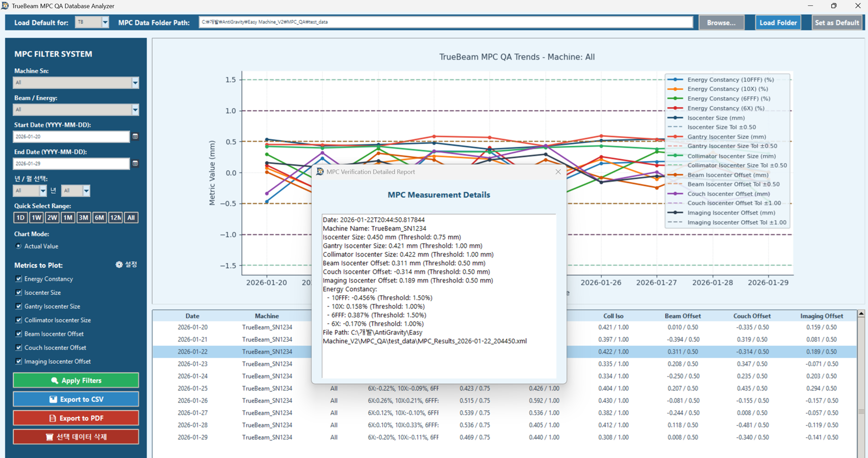Sort by the Date column header
The image size is (868, 458).
192,316
